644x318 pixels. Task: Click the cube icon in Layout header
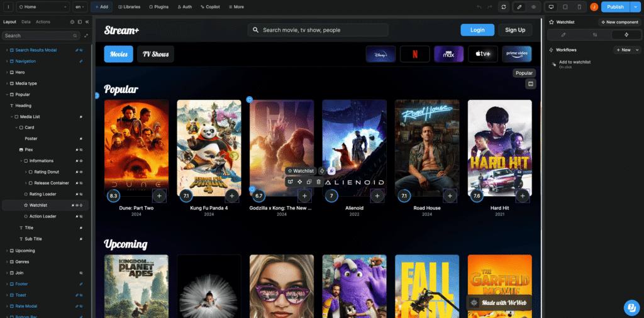(72, 22)
